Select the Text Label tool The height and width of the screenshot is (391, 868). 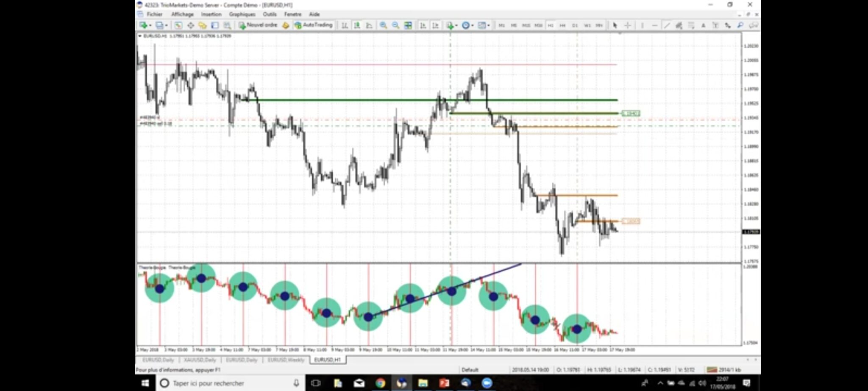716,25
